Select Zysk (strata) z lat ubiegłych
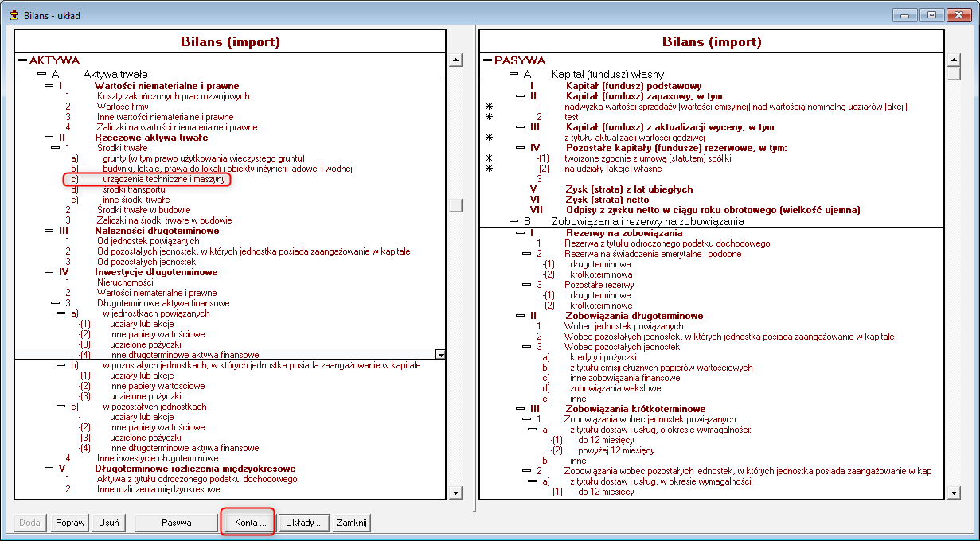980x541 pixels. (x=629, y=189)
